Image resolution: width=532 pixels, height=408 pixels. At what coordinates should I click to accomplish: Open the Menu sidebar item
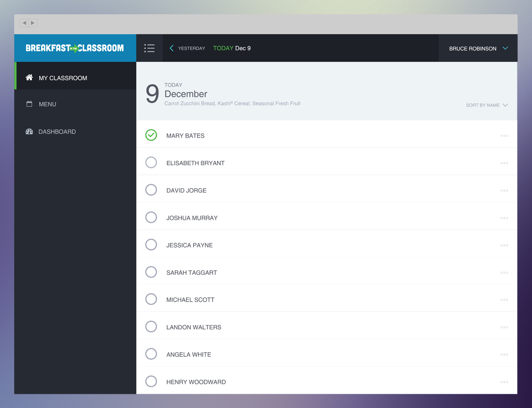pyautogui.click(x=75, y=104)
